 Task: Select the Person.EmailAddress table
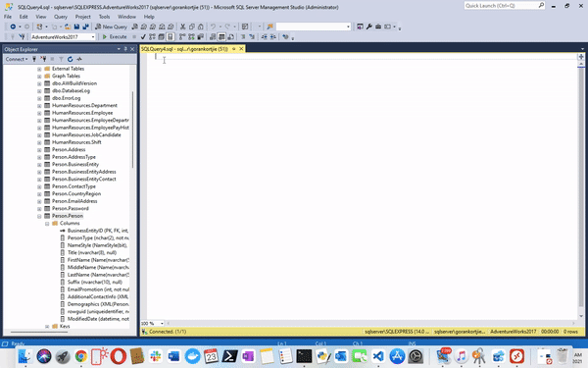pos(74,201)
